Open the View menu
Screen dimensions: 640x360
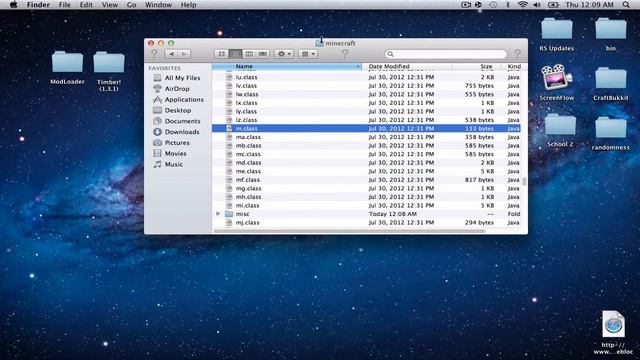click(109, 5)
